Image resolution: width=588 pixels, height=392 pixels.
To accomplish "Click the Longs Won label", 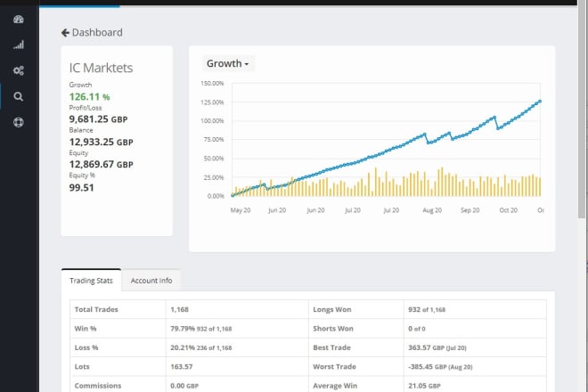I will click(332, 309).
